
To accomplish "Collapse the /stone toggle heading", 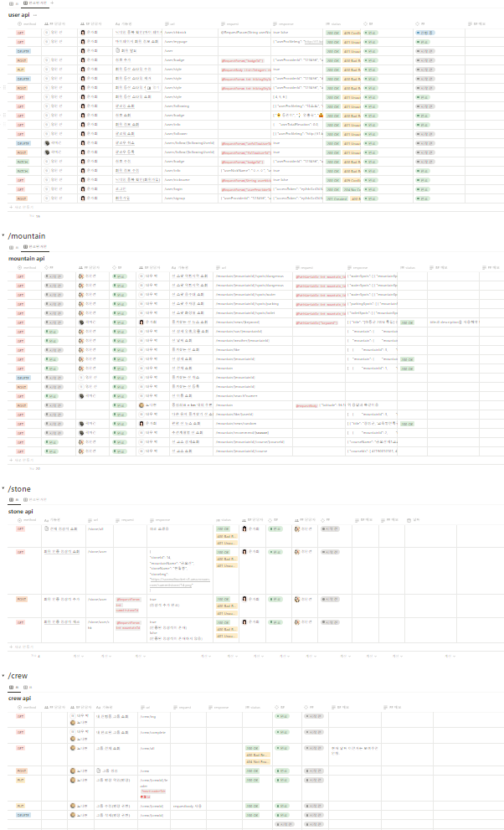I will tap(3, 488).
